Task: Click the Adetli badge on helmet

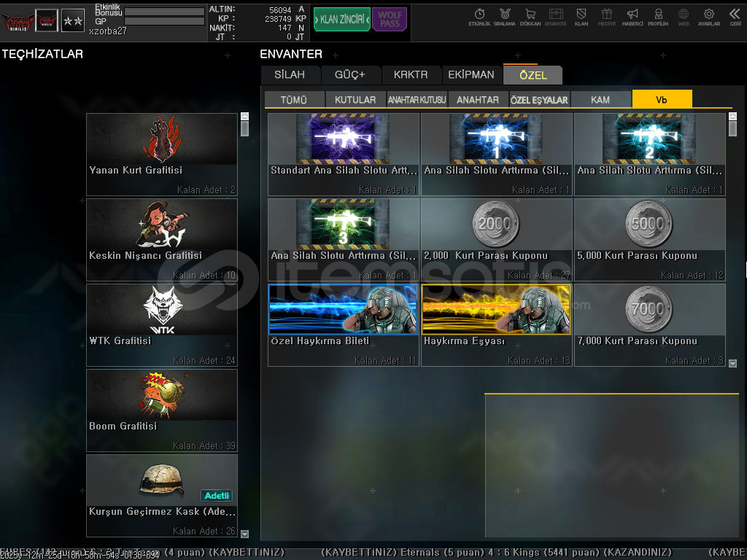Action: (216, 496)
